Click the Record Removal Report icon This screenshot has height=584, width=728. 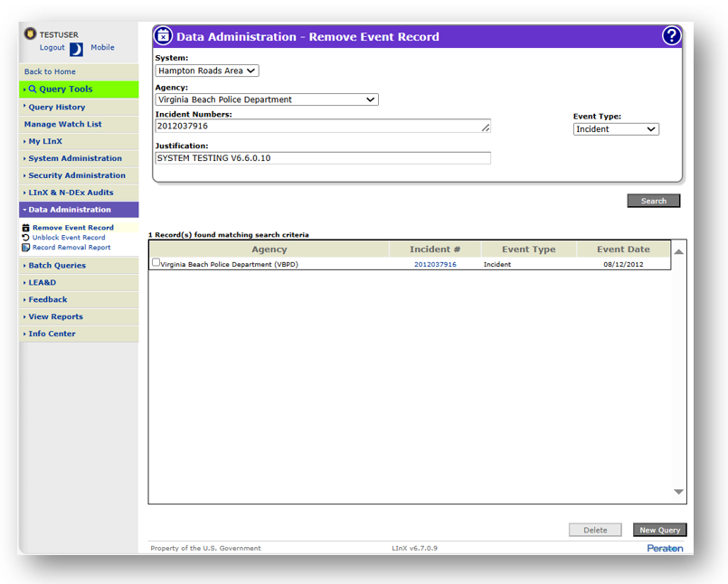click(26, 248)
